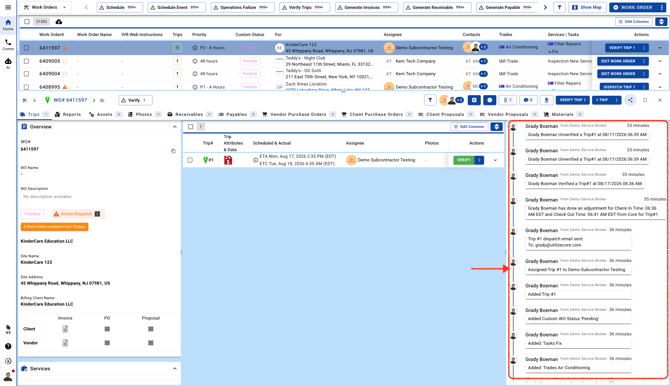Open the Comm phone icon in sidebar
The height and width of the screenshot is (386, 670).
pyautogui.click(x=8, y=44)
